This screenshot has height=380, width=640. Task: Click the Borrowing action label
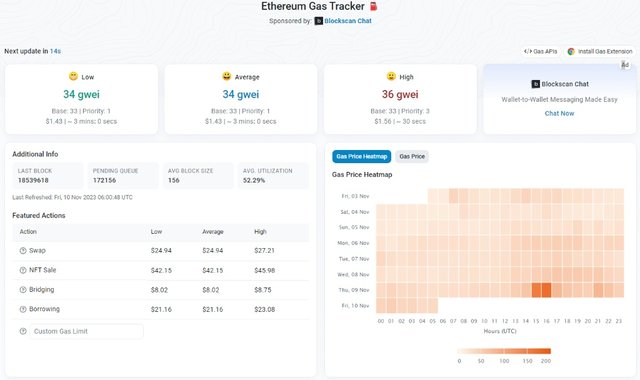pos(44,309)
